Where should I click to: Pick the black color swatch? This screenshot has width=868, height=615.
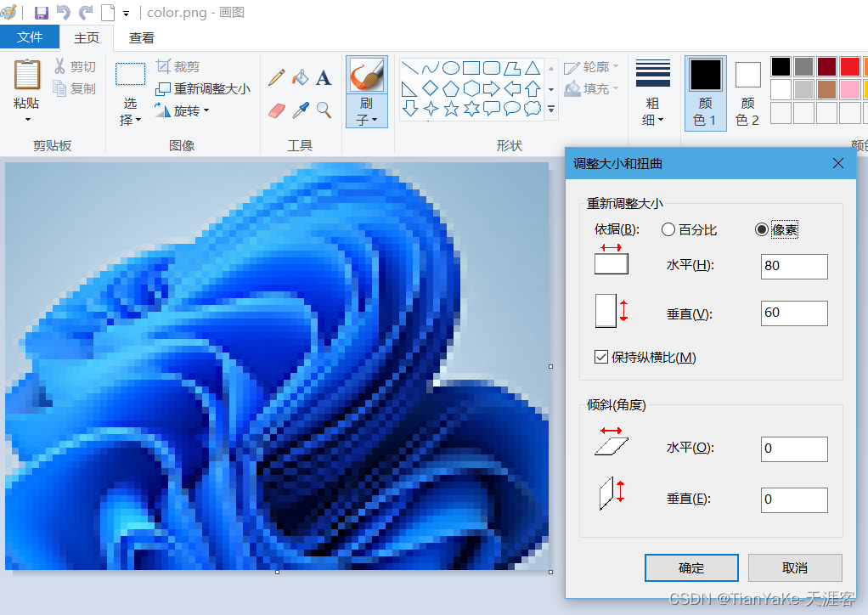pos(781,66)
